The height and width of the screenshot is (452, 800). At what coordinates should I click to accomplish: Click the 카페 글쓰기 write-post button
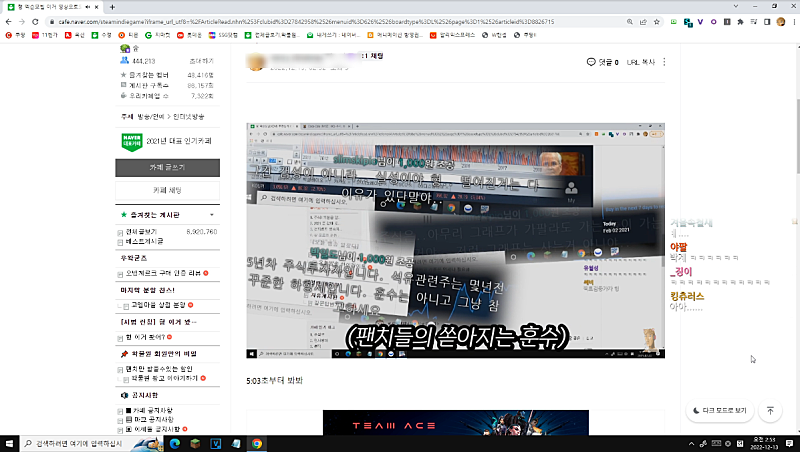point(167,167)
